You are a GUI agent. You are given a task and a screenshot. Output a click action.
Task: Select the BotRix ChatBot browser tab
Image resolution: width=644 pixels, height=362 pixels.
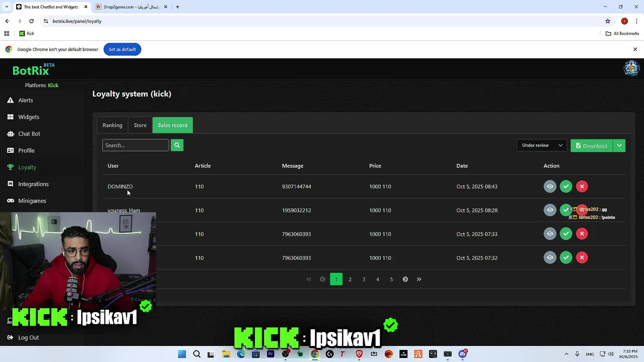51,7
